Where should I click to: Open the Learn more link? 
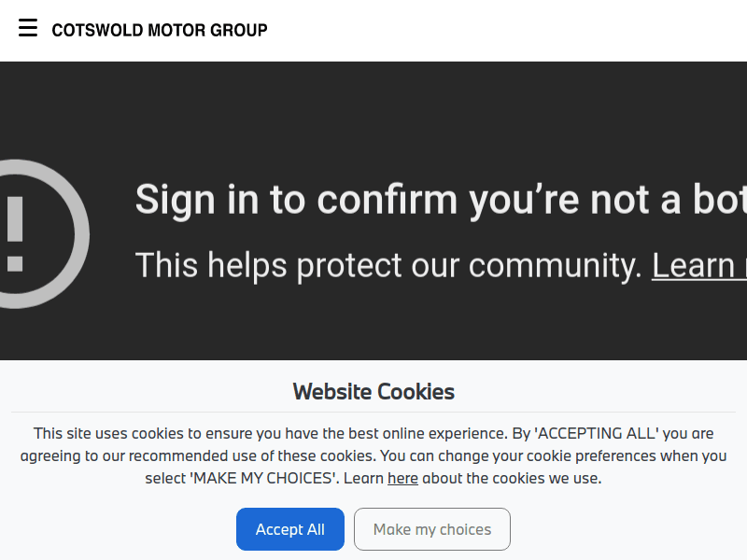pos(698,265)
